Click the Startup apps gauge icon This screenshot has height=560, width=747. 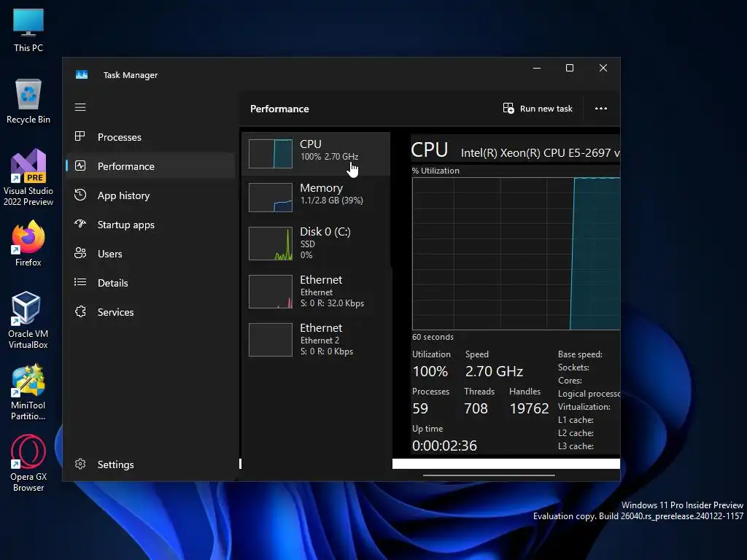[80, 224]
